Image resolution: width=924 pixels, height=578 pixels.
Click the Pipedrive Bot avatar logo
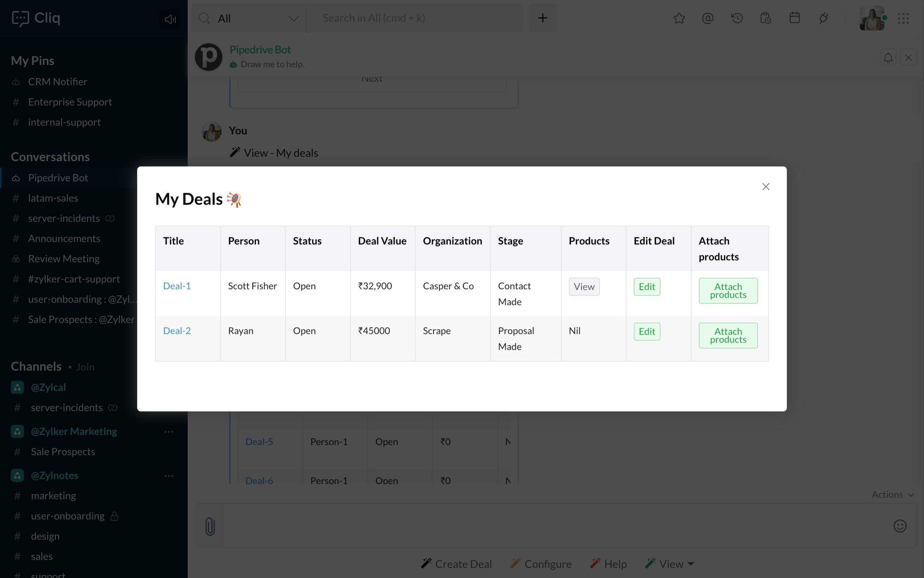209,57
